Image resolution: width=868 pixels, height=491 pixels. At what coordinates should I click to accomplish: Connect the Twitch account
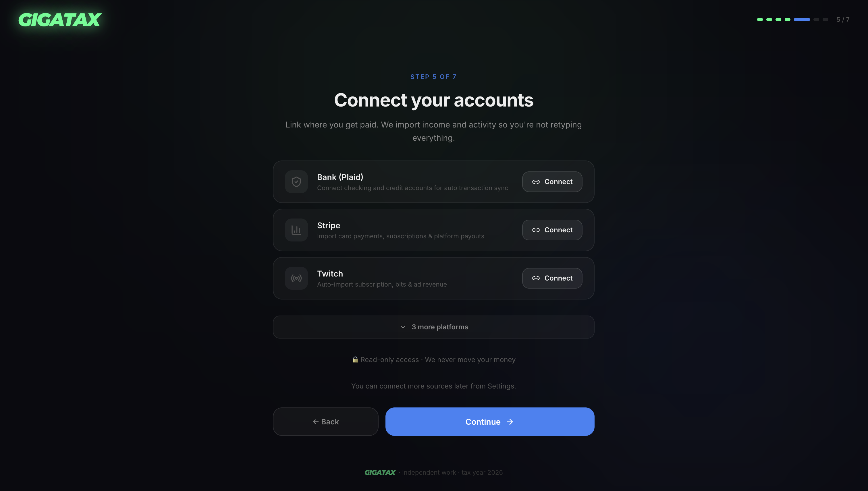pyautogui.click(x=552, y=278)
